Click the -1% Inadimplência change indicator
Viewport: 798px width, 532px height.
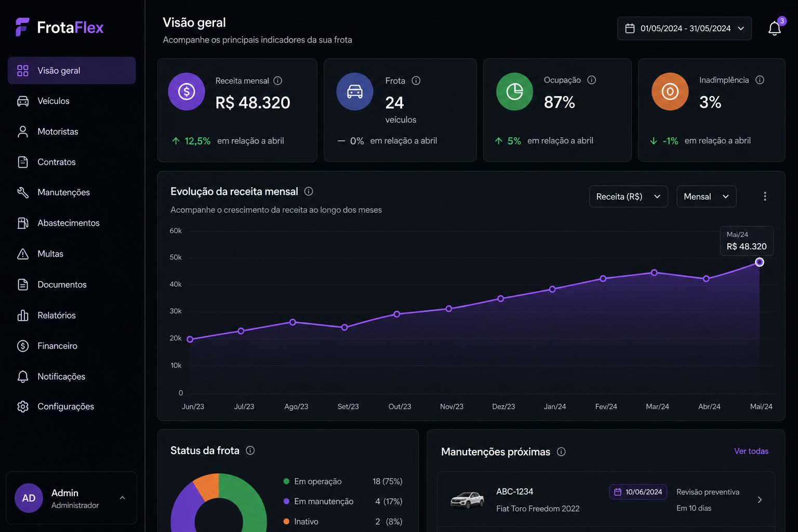coord(664,141)
